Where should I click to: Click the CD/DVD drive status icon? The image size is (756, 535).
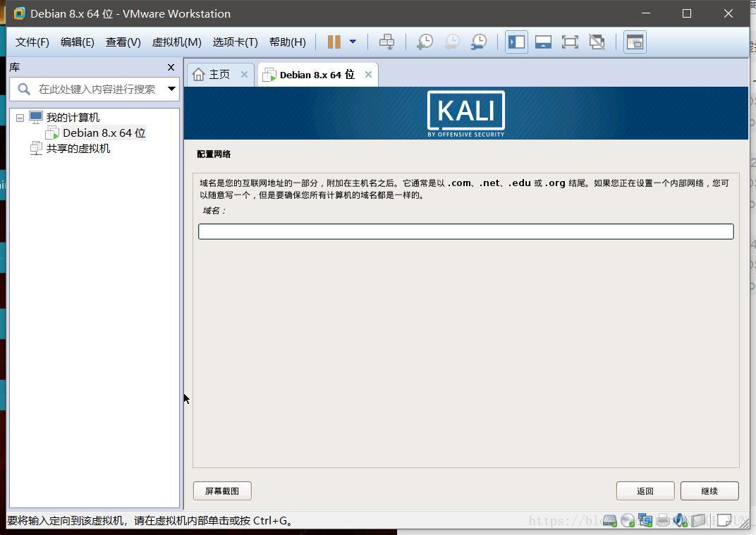(628, 520)
